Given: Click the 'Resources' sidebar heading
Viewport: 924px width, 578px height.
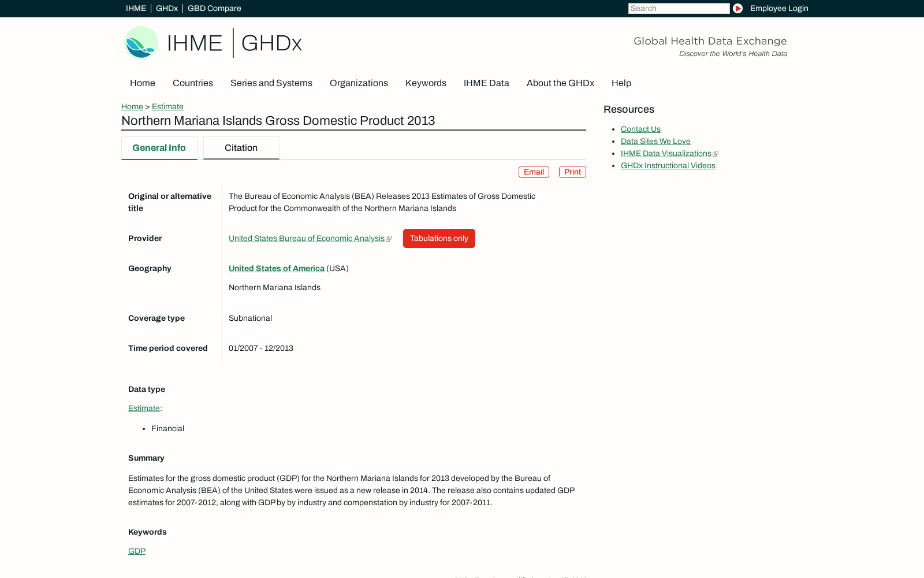Looking at the screenshot, I should point(629,109).
